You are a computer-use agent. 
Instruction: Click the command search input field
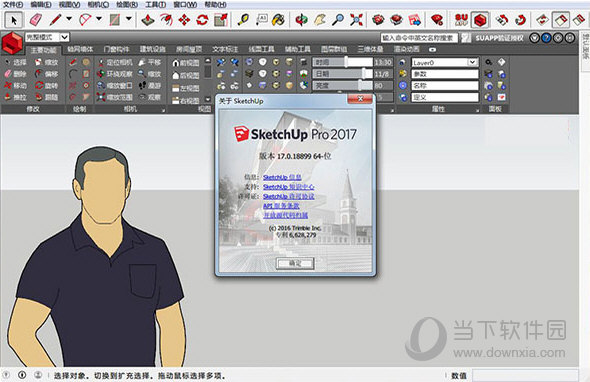[420, 38]
